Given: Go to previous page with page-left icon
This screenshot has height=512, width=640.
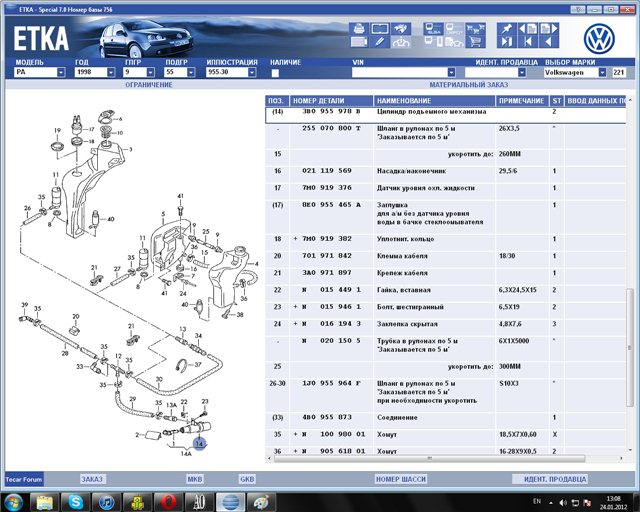Looking at the screenshot, I should point(528,29).
